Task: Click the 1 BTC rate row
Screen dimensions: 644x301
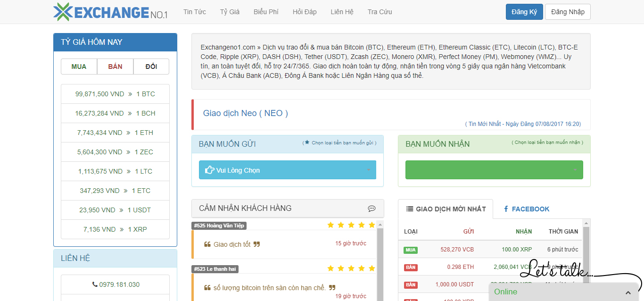Action: pos(115,94)
